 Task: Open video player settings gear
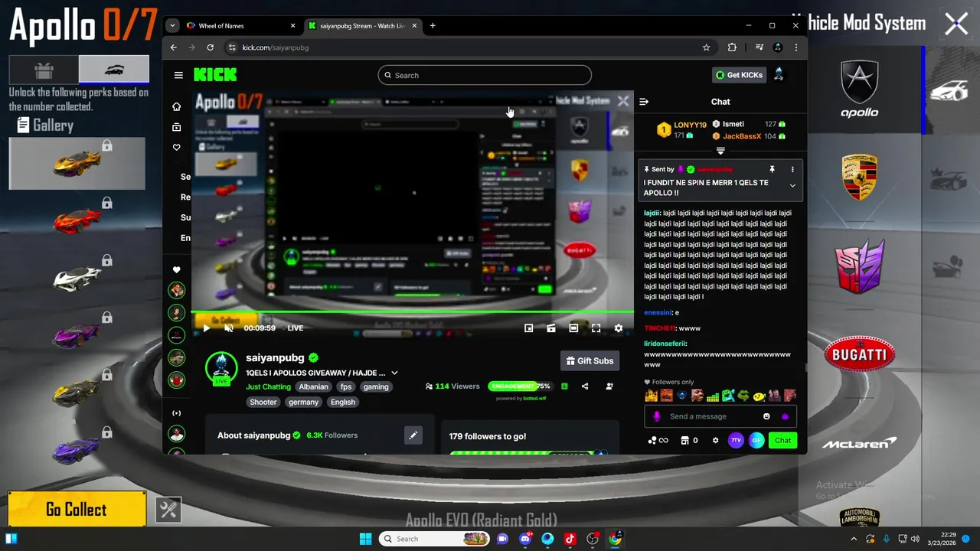pos(619,328)
